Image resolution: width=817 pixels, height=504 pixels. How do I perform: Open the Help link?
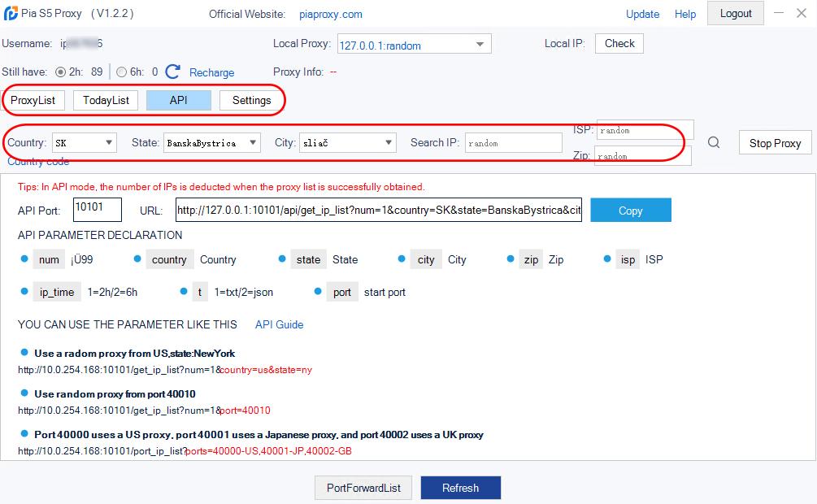point(685,14)
